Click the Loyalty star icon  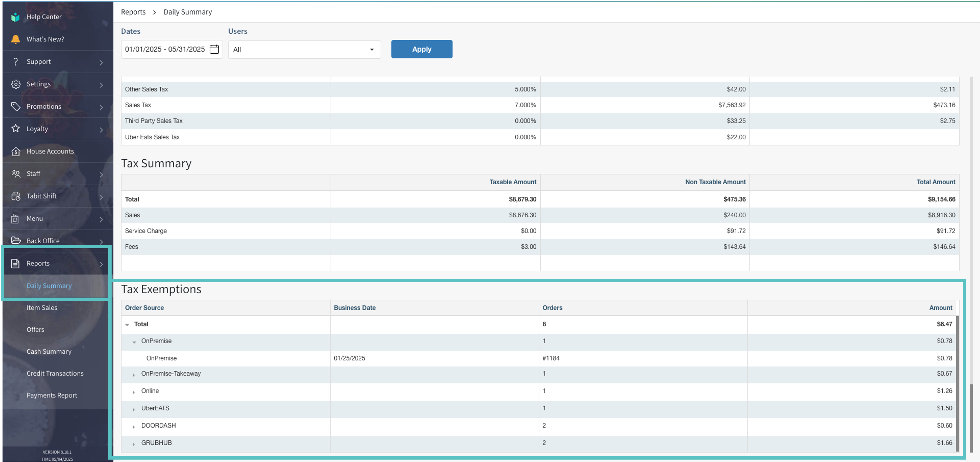click(x=16, y=128)
